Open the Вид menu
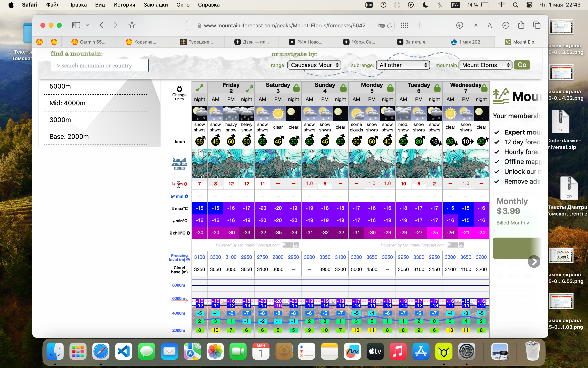The image size is (588, 368). (100, 5)
